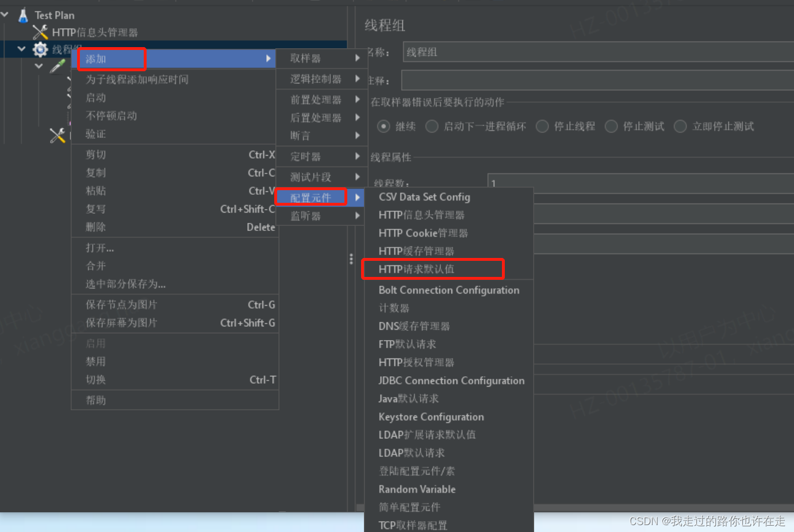Click 剪切 menu entry
The height and width of the screenshot is (532, 794).
[175, 155]
